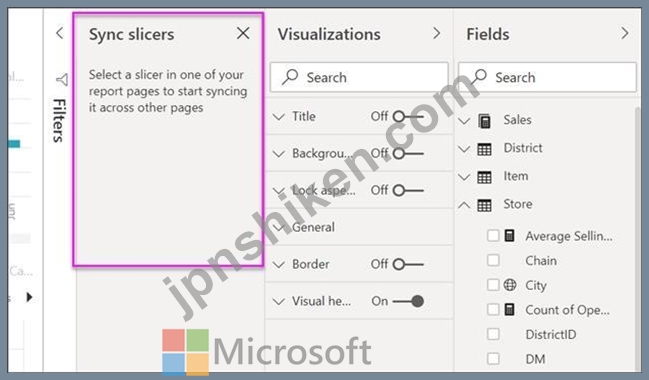This screenshot has width=649, height=380.
Task: Click the District table icon
Action: pos(484,149)
